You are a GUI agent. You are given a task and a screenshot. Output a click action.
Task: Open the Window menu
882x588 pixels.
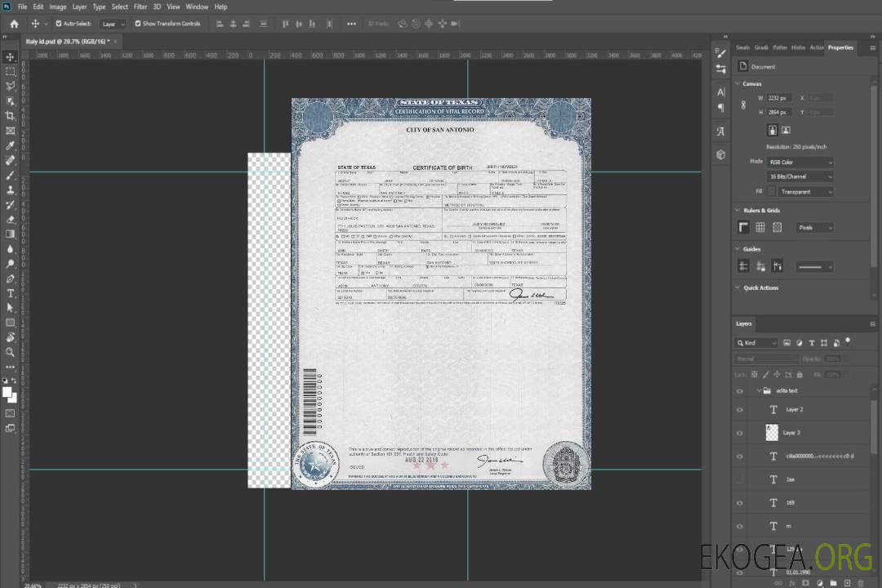[197, 7]
